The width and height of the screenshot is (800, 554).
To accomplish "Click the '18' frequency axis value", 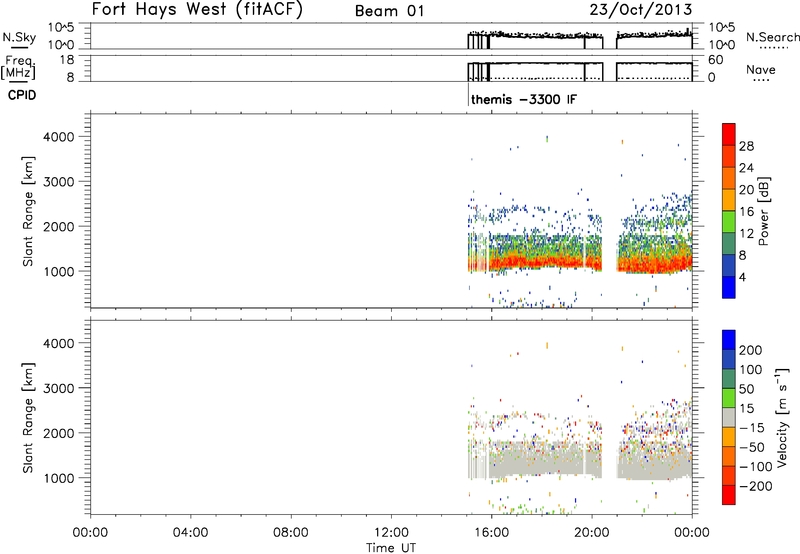I will [x=66, y=60].
